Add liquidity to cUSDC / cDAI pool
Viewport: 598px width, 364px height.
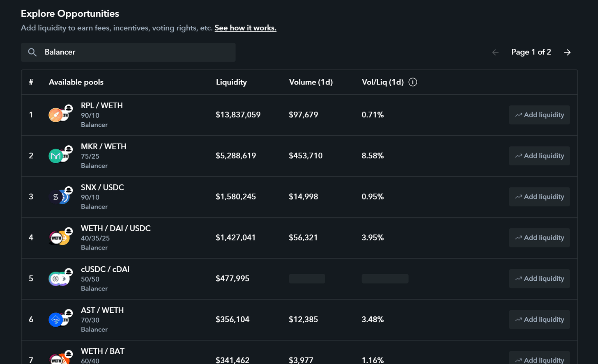539,279
